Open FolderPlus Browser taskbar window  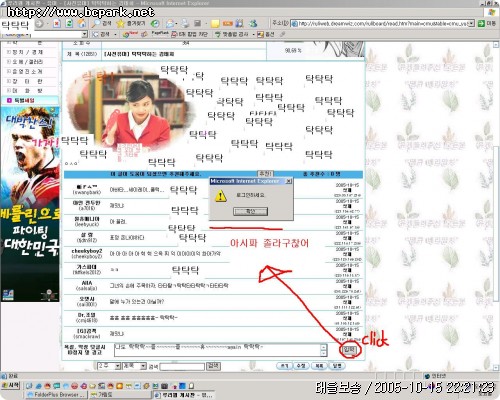pos(56,395)
